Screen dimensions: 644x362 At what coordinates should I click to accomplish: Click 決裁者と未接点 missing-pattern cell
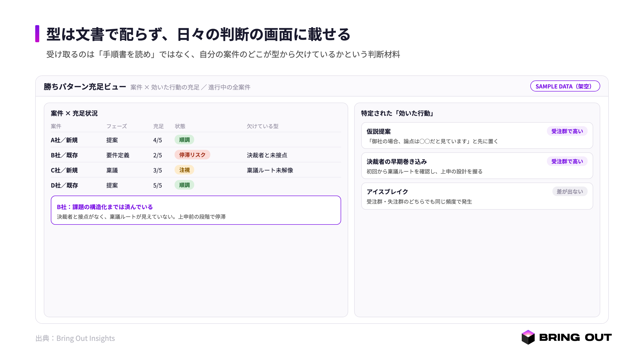tap(267, 155)
